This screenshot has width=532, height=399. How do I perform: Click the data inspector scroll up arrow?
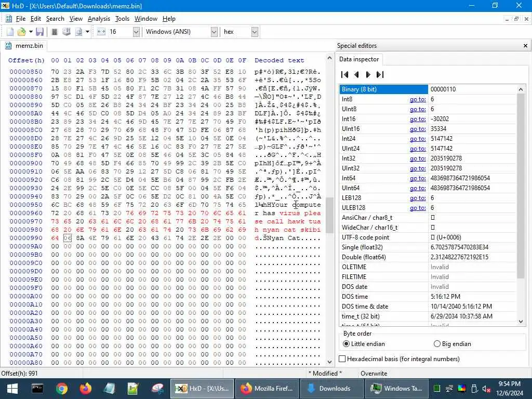(521, 89)
